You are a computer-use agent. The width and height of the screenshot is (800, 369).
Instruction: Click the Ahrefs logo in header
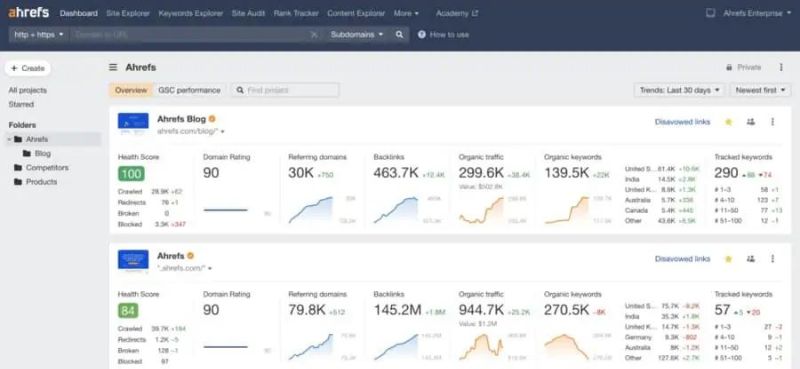[29, 13]
